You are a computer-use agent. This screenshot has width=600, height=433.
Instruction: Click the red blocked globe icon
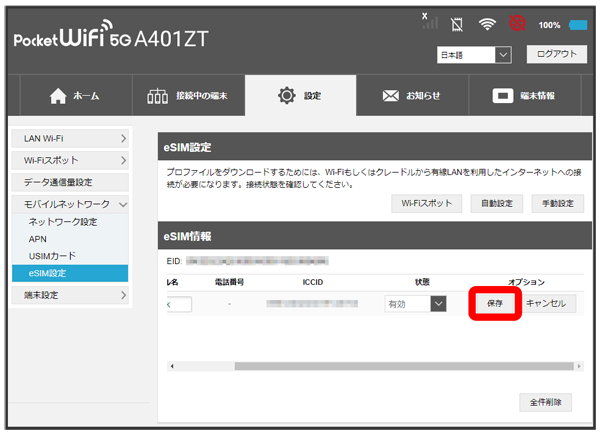click(518, 24)
